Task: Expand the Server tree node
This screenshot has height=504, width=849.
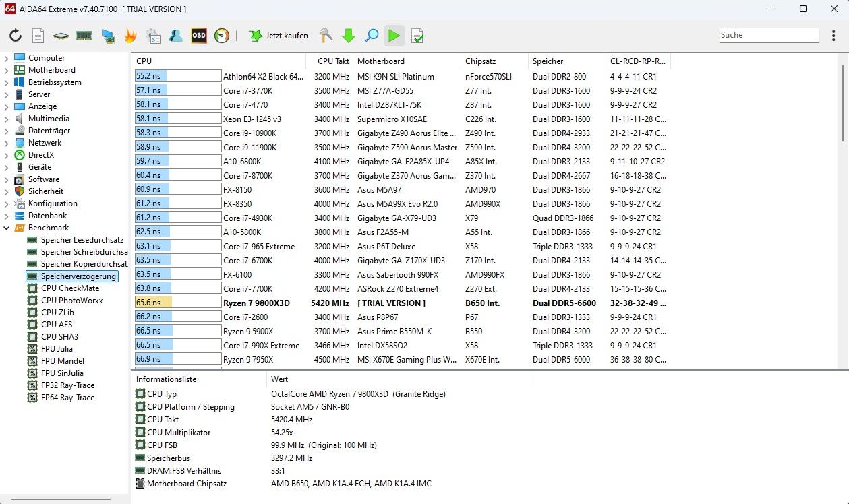Action: pyautogui.click(x=7, y=94)
